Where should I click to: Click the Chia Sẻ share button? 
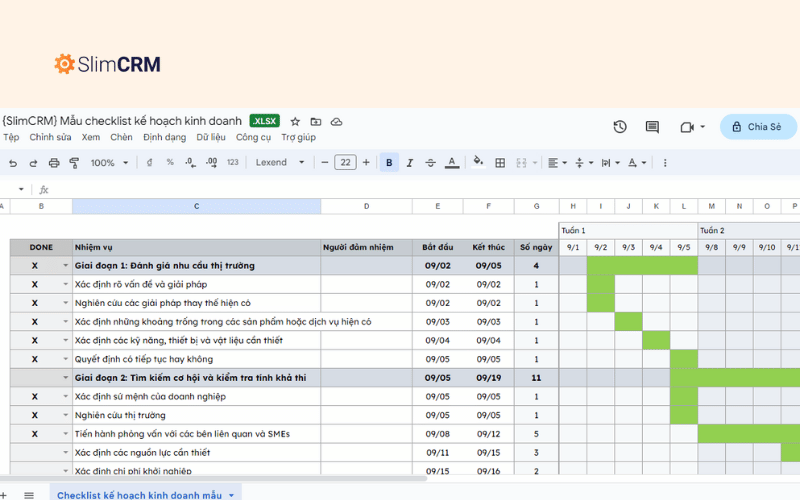(758, 127)
